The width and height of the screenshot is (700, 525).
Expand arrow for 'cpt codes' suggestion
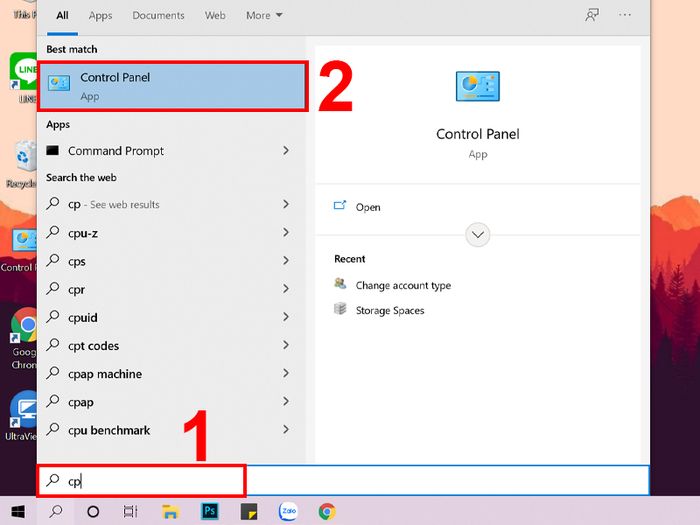[x=286, y=345]
